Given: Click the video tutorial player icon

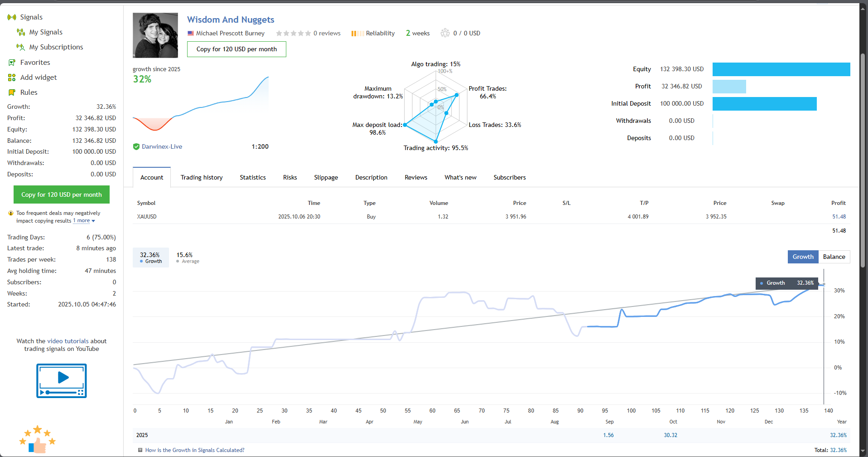Looking at the screenshot, I should (x=62, y=380).
